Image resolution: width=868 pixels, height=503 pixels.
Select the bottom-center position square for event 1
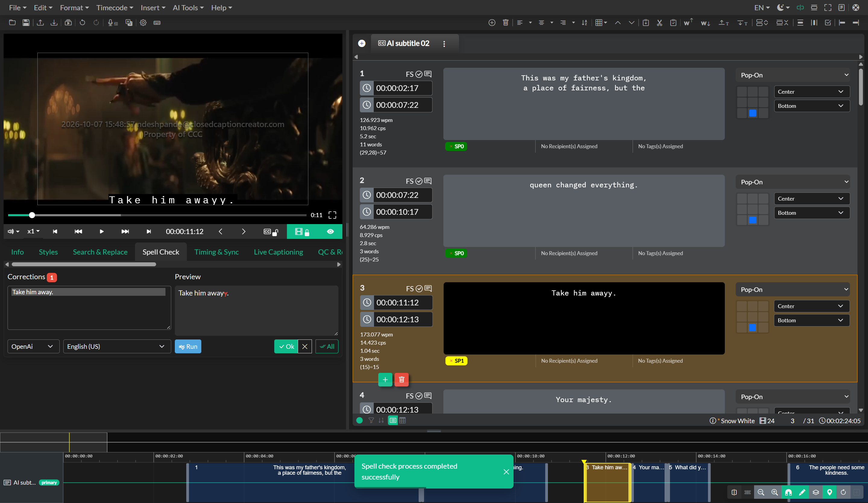click(753, 113)
